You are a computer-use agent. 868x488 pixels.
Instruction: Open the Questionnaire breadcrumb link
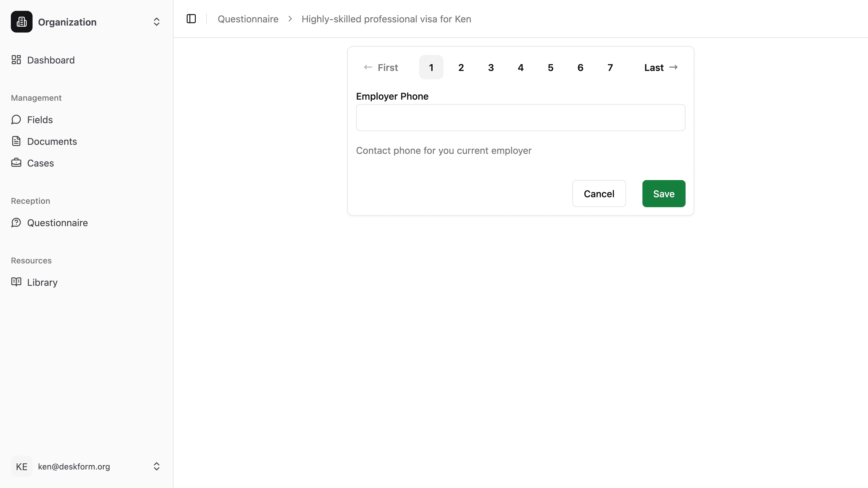pyautogui.click(x=248, y=19)
